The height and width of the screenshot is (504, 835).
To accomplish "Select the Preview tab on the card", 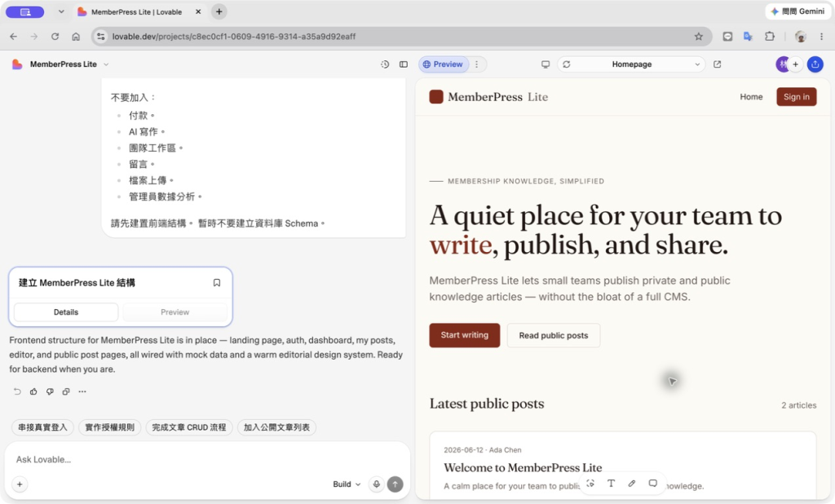I will pos(175,312).
